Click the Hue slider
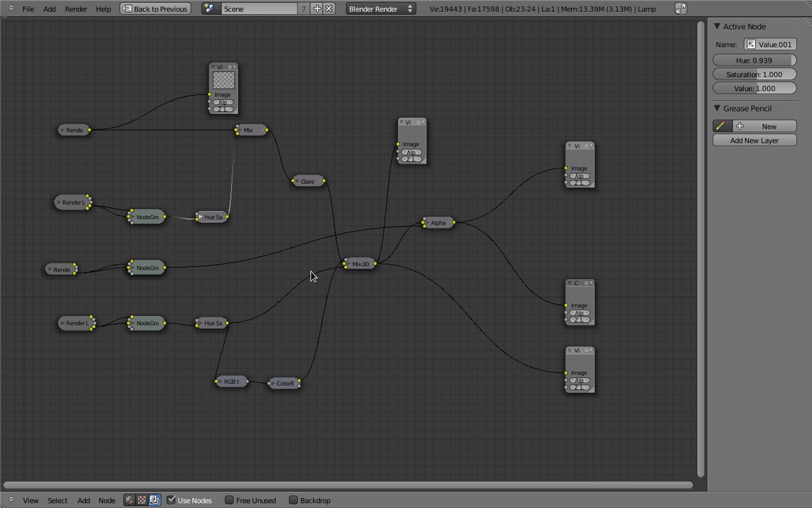The width and height of the screenshot is (812, 508). click(x=755, y=60)
